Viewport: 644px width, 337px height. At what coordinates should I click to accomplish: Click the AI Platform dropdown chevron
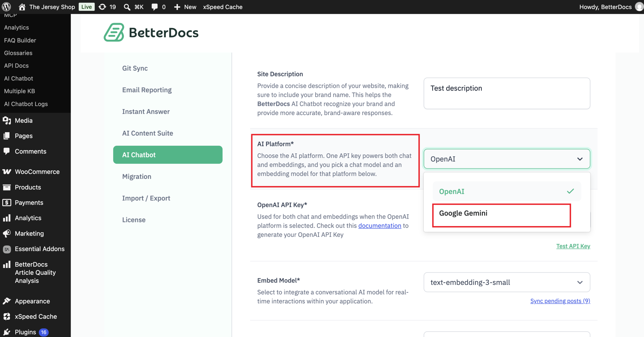[x=580, y=159]
